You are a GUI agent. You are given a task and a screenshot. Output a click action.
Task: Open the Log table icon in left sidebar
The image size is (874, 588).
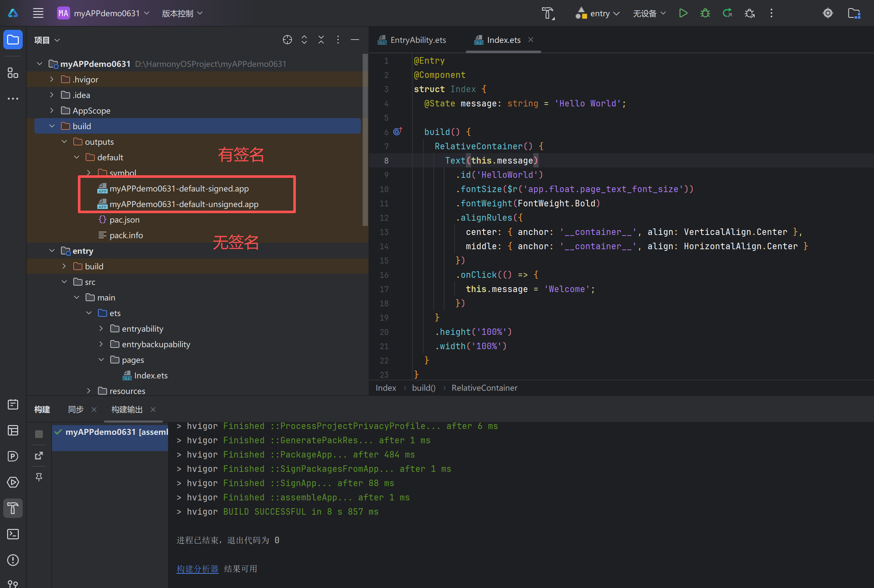pyautogui.click(x=13, y=431)
